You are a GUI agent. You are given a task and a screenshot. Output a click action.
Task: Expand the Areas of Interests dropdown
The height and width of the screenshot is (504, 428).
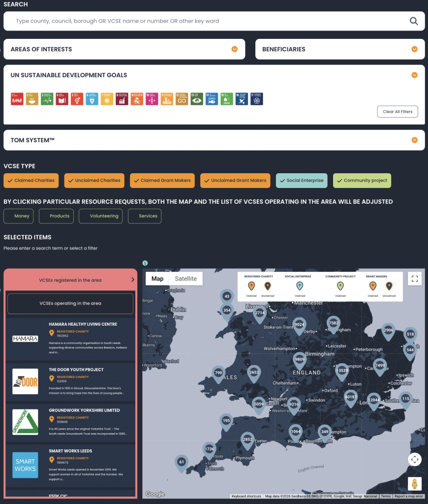click(x=235, y=49)
